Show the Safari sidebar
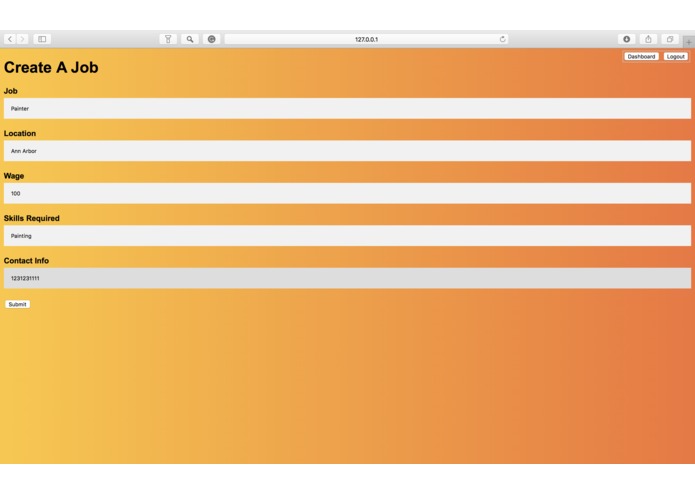 (x=42, y=39)
